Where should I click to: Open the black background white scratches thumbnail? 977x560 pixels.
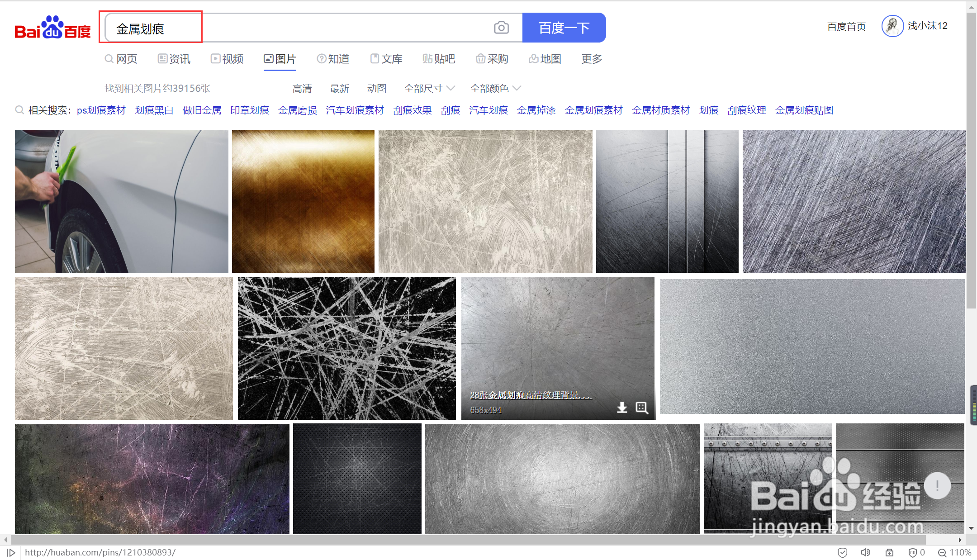[347, 348]
